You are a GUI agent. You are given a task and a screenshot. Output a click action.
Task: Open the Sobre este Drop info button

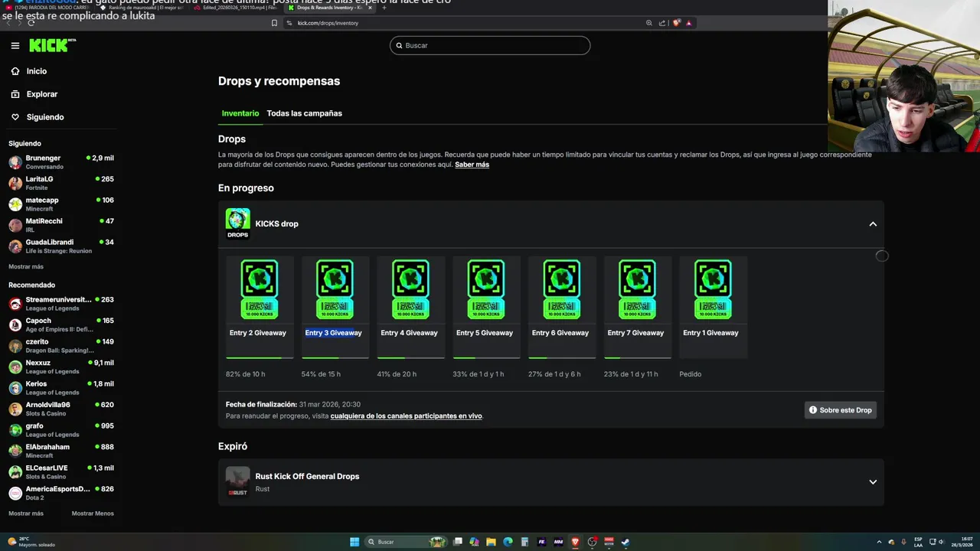click(x=840, y=410)
